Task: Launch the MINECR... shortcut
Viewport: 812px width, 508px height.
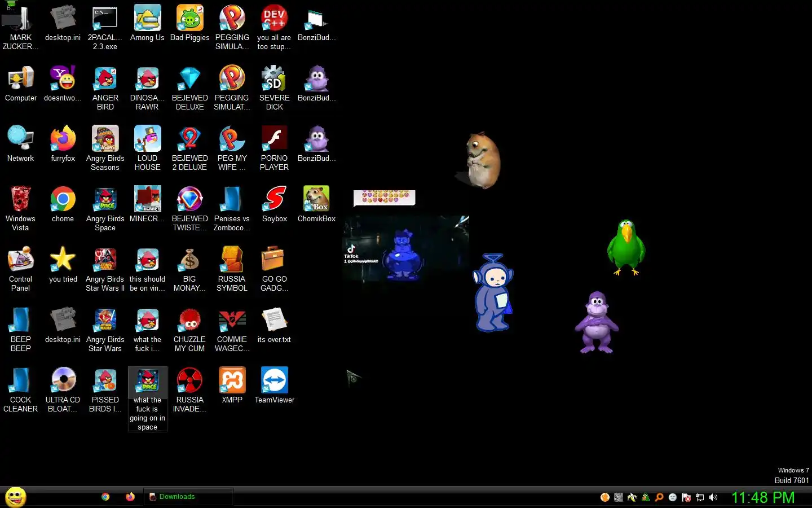Action: pyautogui.click(x=147, y=205)
